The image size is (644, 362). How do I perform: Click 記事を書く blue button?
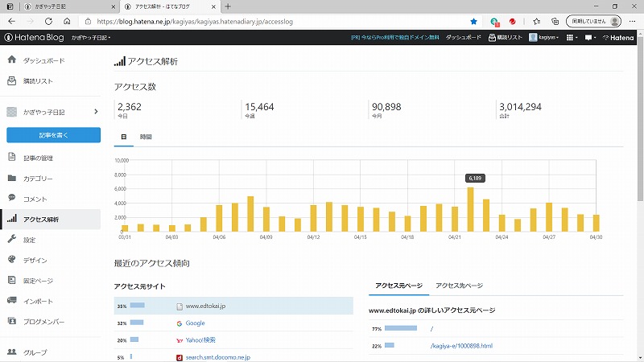(x=53, y=135)
